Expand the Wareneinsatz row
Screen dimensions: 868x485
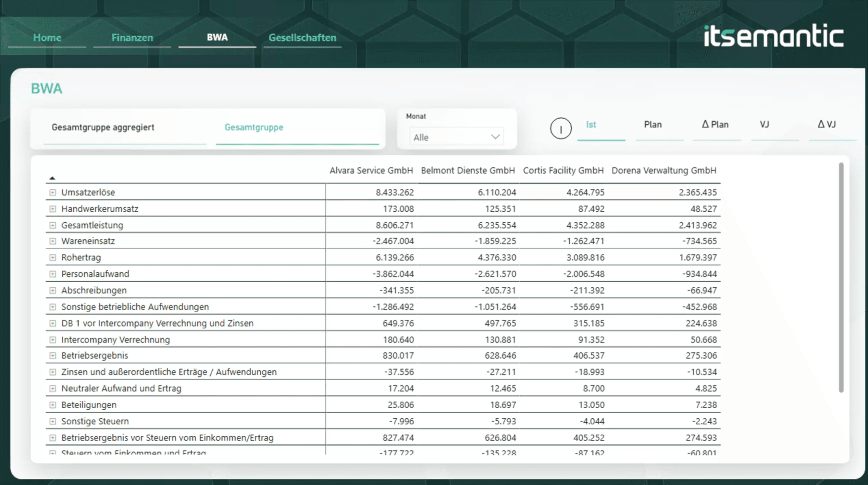point(52,241)
